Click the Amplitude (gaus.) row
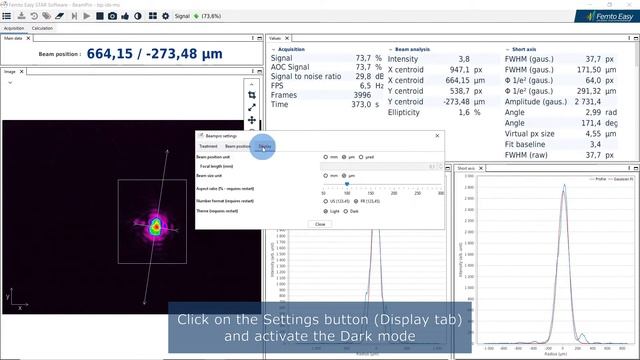Screen dimensions: 640x360 click(561, 102)
